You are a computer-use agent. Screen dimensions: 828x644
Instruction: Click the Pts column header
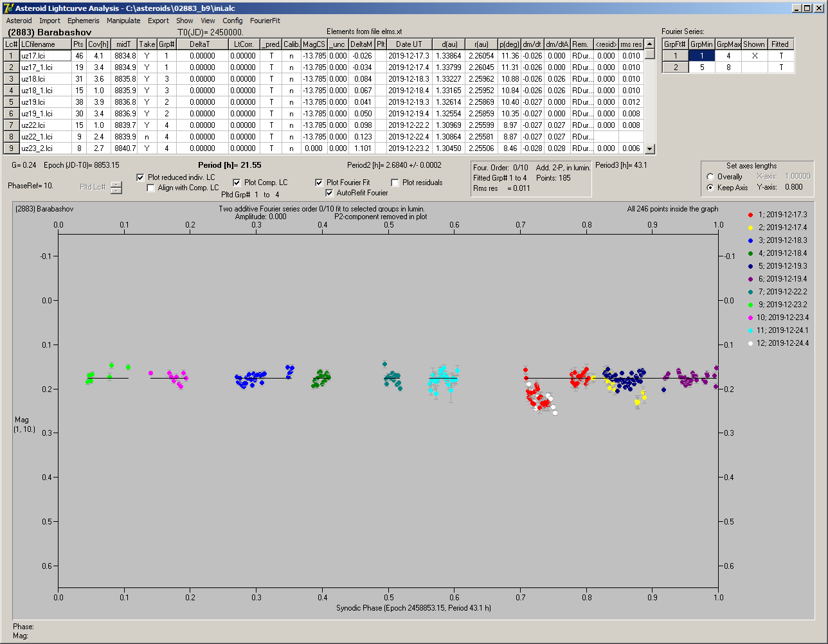click(x=78, y=44)
